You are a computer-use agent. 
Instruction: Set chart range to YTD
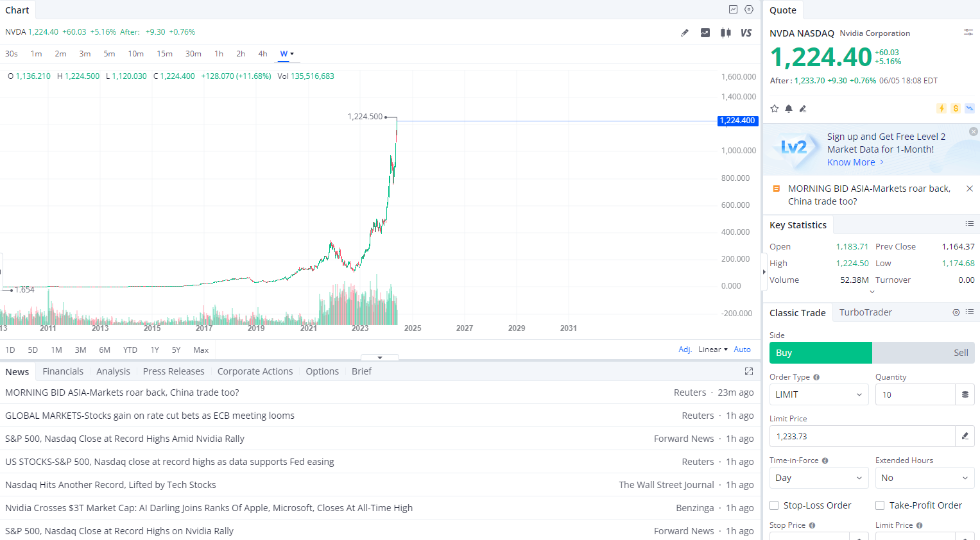tap(130, 350)
